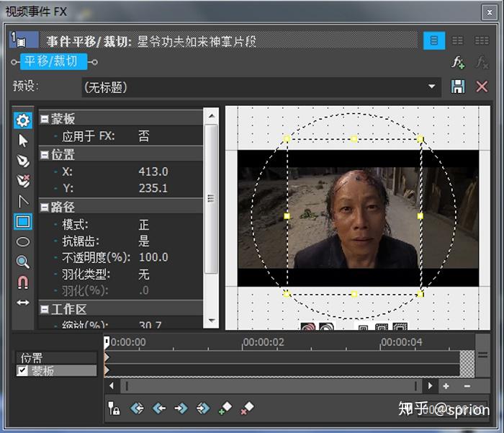Click the event number 1 film icon

[x=24, y=40]
